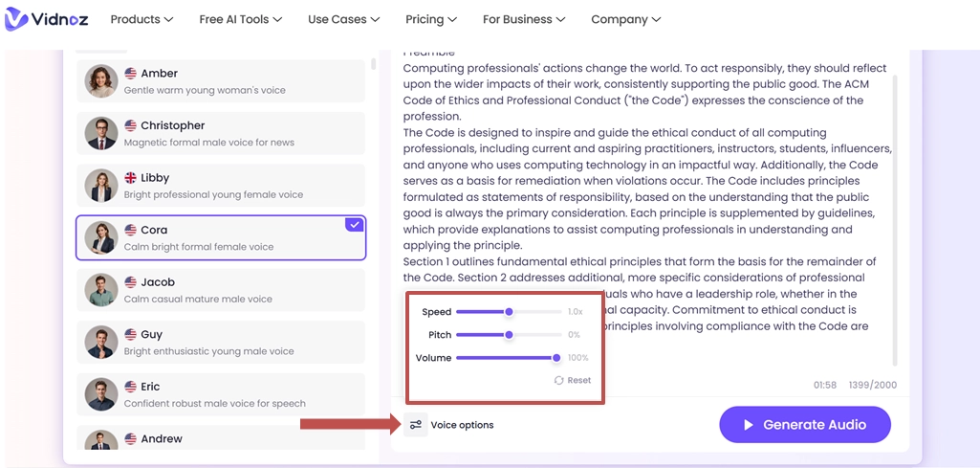
Task: Click the Speed slider handle
Action: tap(509, 312)
